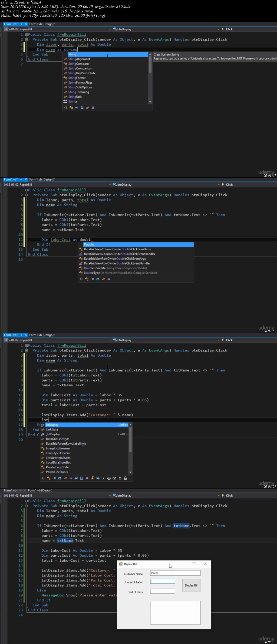Toggle lightning Events filter under lstDisplay completion list
277x644 pixels.
[93, 478]
